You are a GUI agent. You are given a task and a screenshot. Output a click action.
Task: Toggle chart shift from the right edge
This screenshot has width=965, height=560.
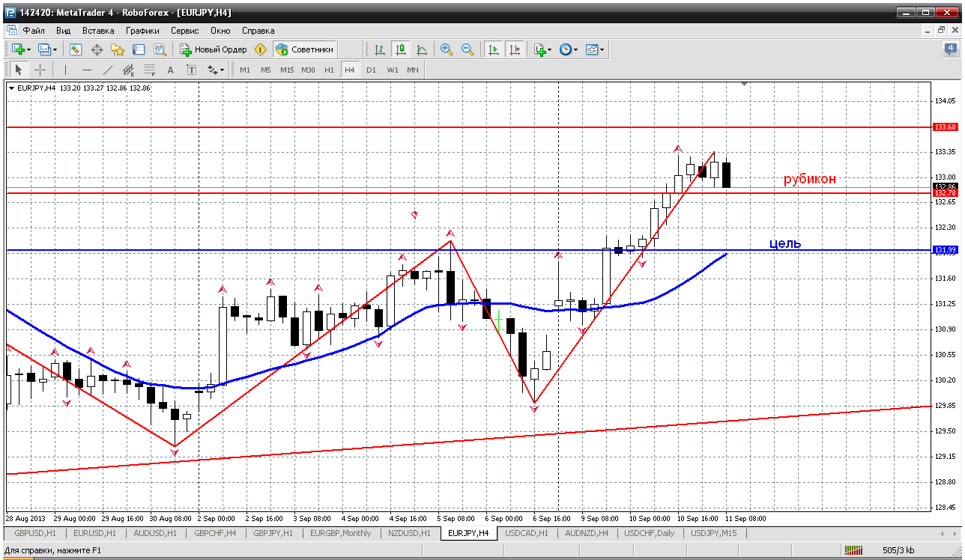click(x=514, y=49)
